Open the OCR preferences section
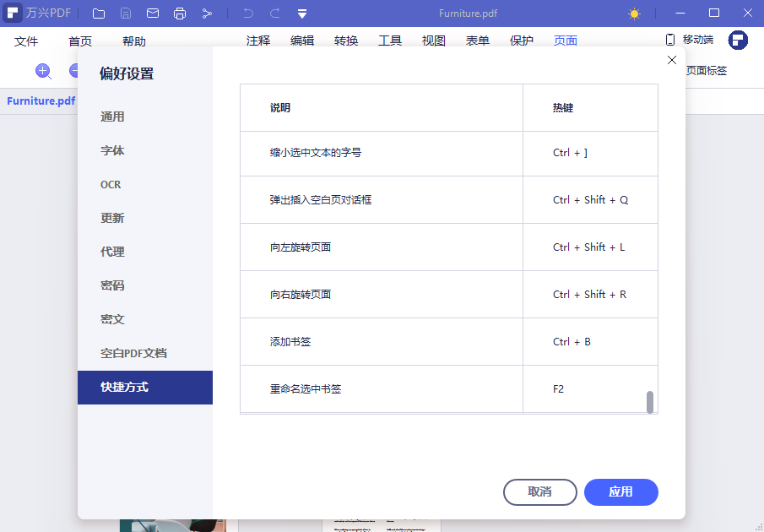Screen dimensions: 764x532 [x=112, y=184]
